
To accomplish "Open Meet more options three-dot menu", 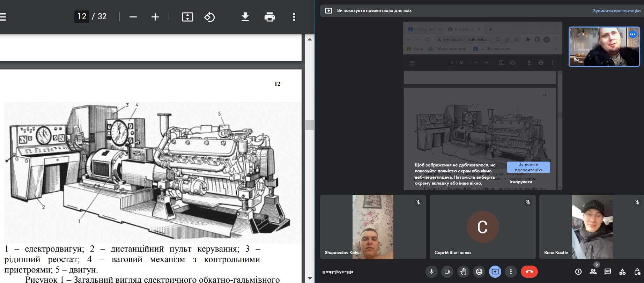I will (x=511, y=271).
